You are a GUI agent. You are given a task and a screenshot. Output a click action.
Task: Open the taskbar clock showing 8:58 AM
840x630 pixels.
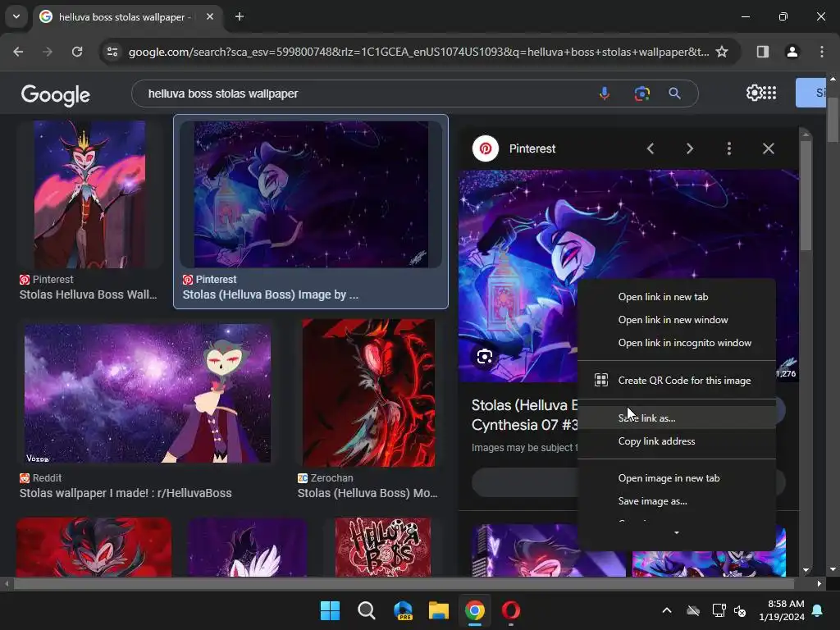pos(782,610)
